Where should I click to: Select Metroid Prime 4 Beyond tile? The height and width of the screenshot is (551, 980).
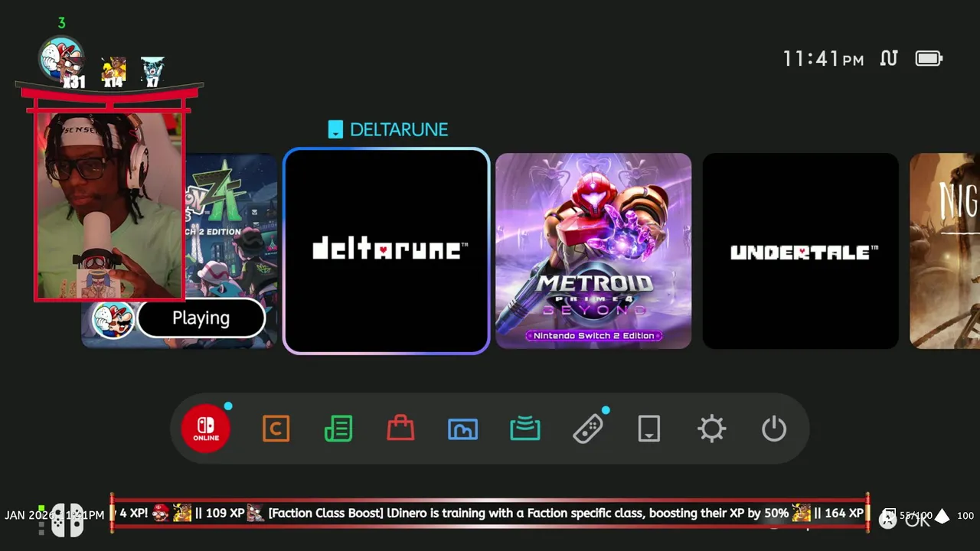(x=593, y=251)
